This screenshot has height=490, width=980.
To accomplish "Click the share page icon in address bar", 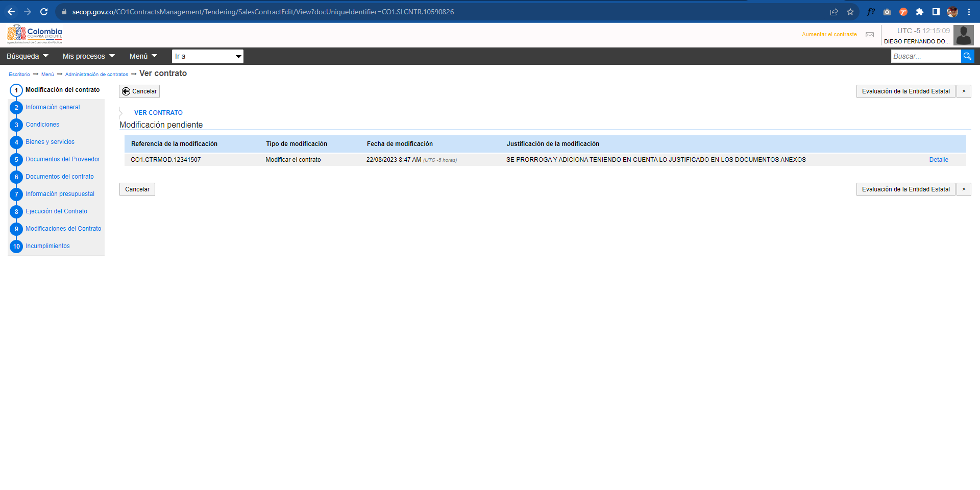I will pos(834,12).
